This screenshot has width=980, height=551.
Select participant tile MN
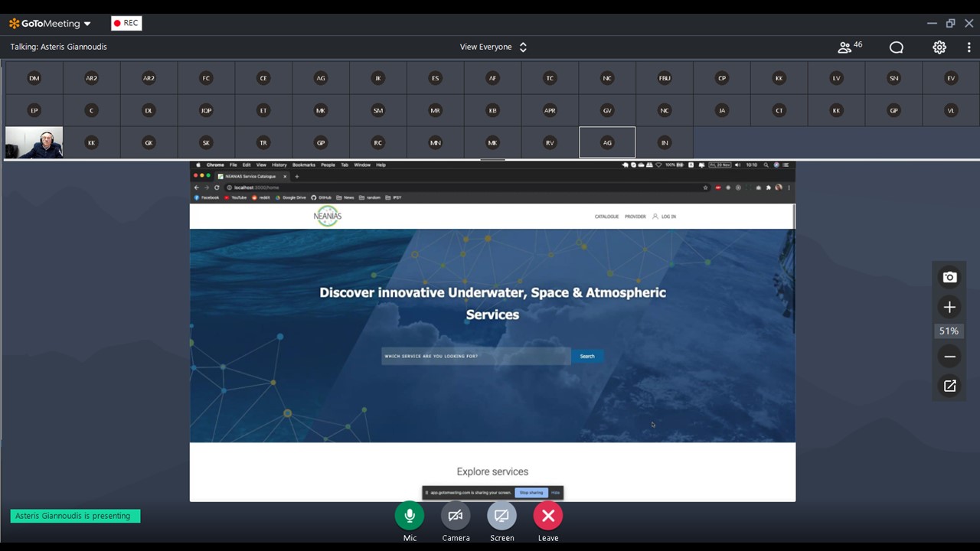coord(436,142)
